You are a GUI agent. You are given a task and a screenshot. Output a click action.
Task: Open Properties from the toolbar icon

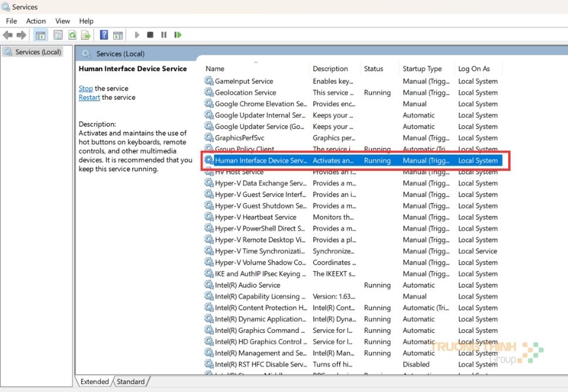(x=58, y=35)
